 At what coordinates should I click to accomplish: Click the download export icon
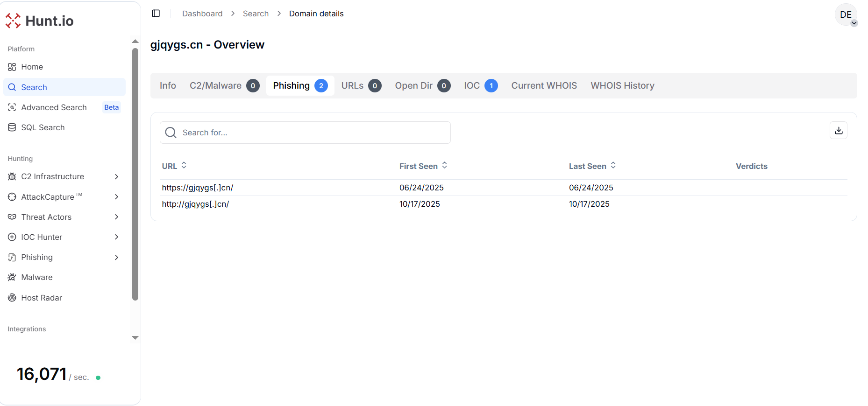pyautogui.click(x=839, y=131)
